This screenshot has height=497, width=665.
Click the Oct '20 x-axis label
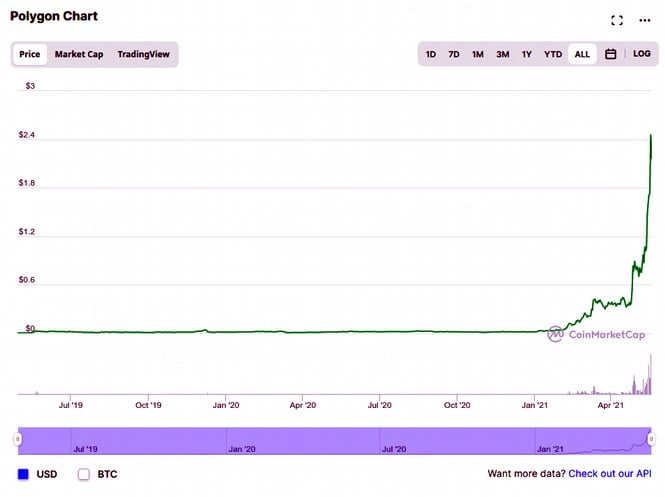tap(457, 405)
